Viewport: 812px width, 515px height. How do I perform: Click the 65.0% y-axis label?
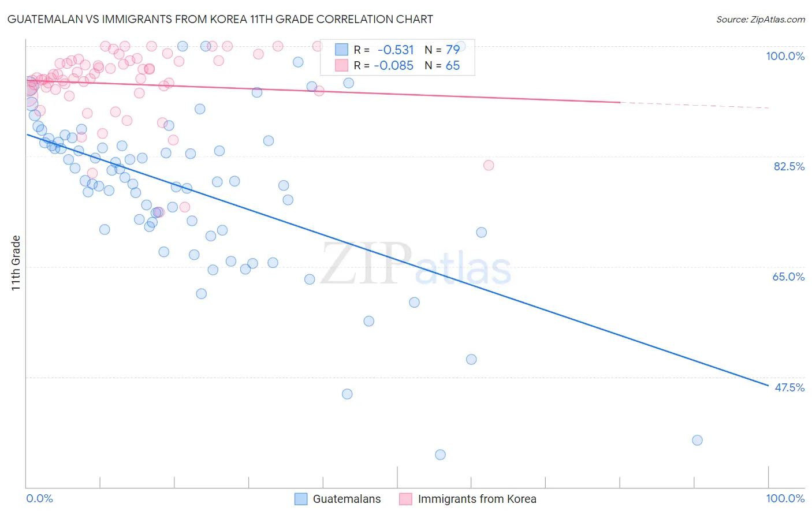click(788, 277)
